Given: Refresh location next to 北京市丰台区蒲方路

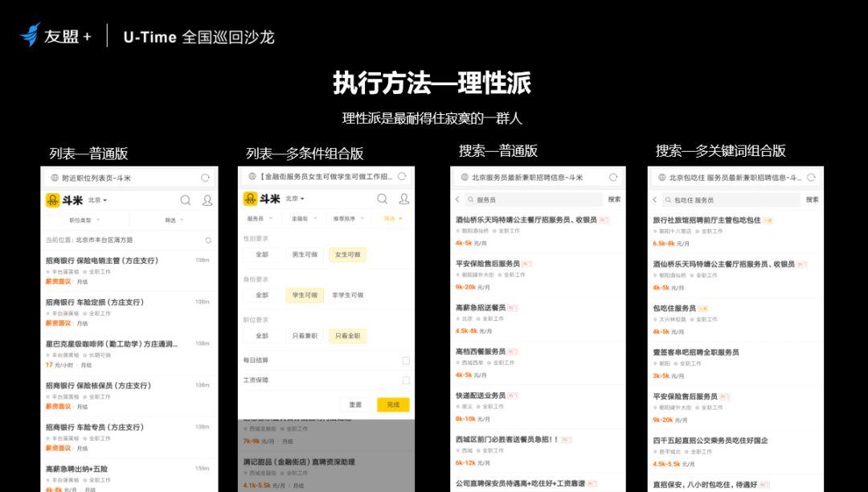Looking at the screenshot, I should point(208,240).
